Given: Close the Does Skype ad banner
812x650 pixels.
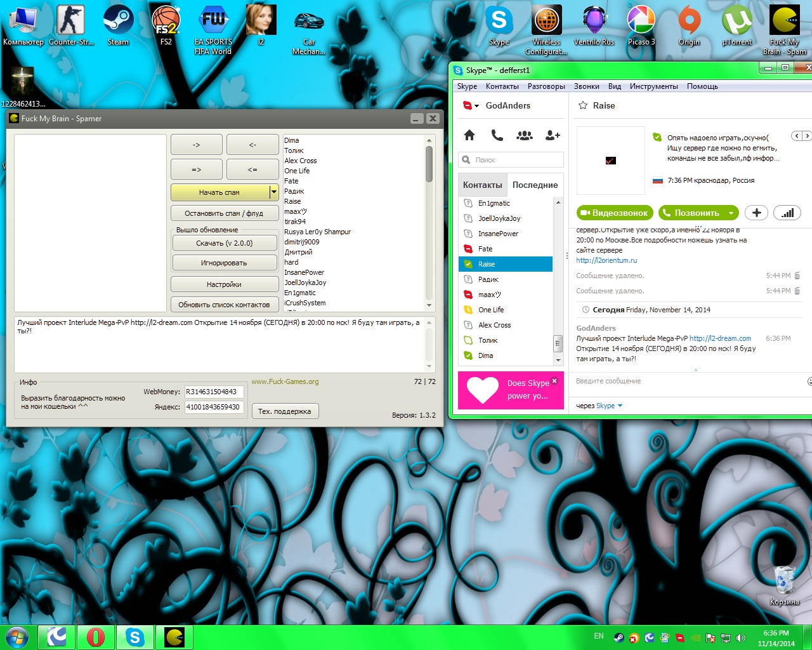Looking at the screenshot, I should pos(554,381).
